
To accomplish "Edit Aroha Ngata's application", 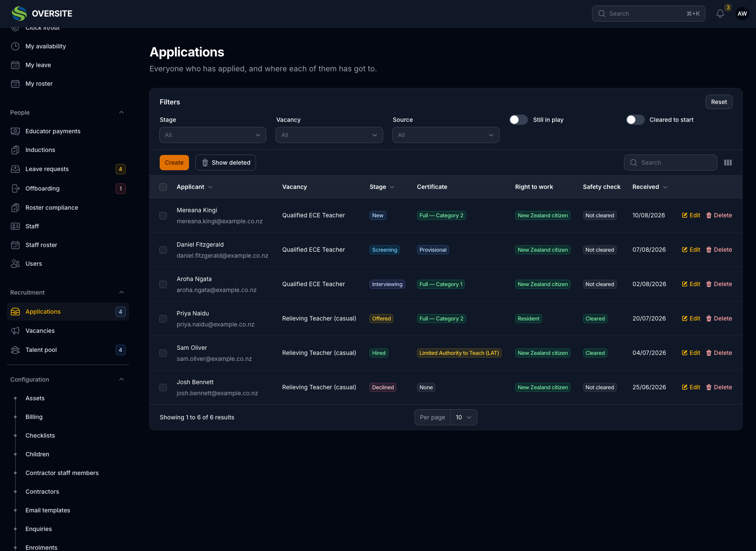I will coord(691,284).
